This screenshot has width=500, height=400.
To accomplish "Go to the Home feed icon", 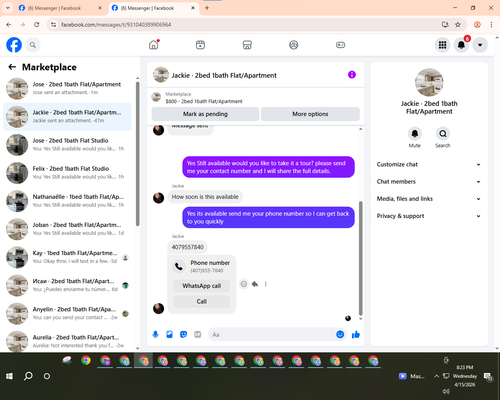I will point(154,45).
